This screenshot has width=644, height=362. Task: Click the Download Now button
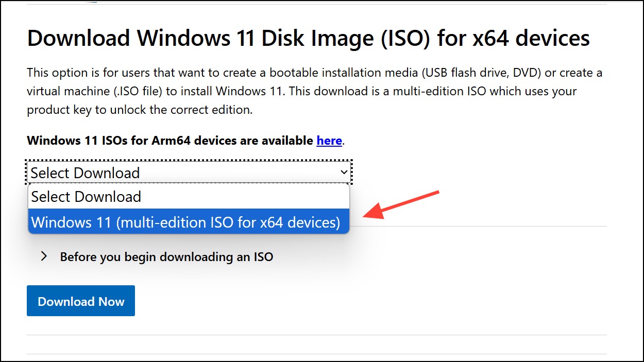[x=81, y=301]
